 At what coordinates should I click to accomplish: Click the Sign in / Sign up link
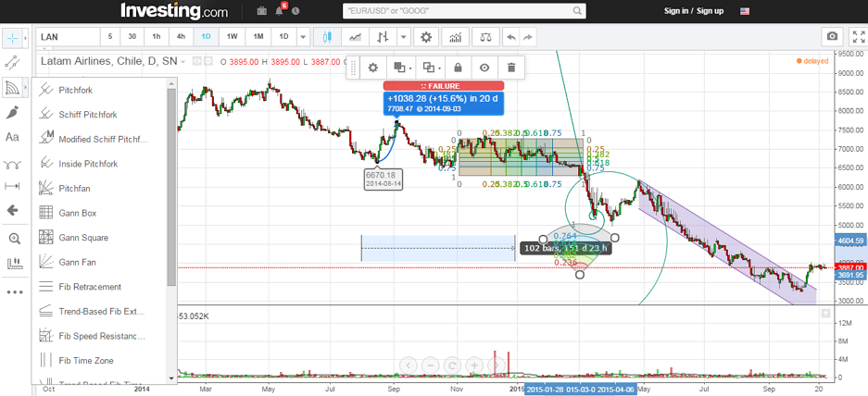coord(694,11)
